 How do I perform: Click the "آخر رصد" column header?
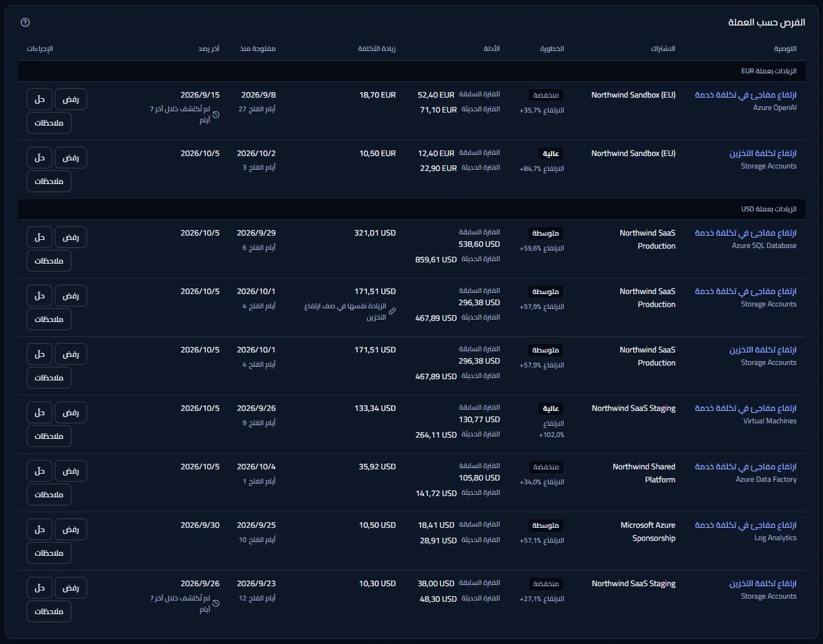tap(209, 48)
